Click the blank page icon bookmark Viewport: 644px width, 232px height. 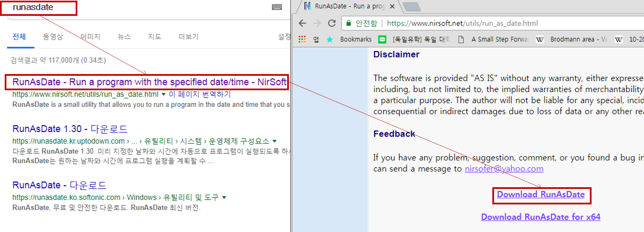coord(461,39)
